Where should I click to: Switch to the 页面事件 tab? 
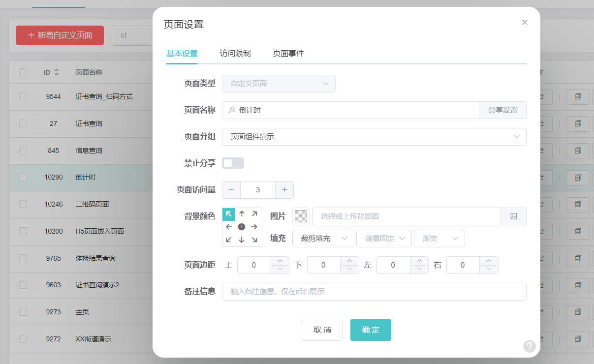point(288,53)
